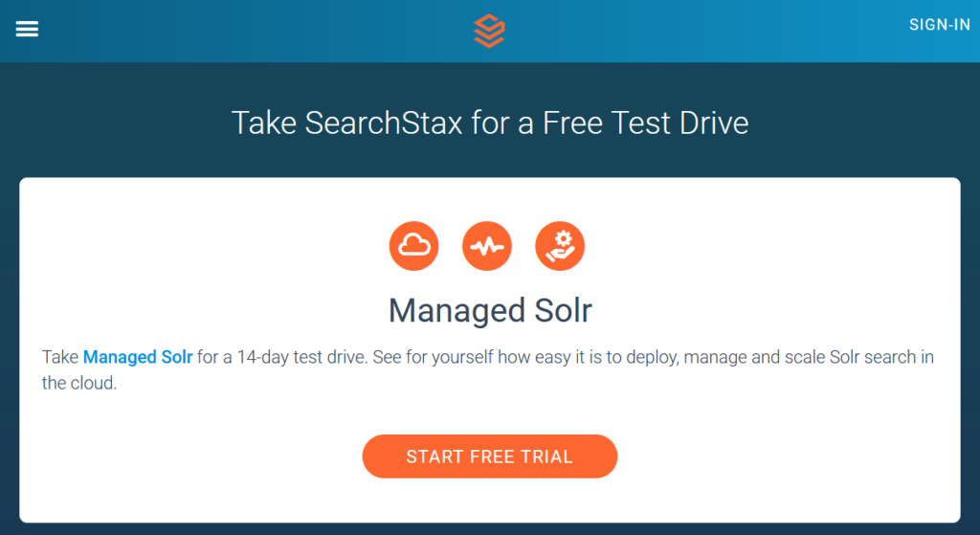Click 'Solr search in' text at line end
Image resolution: width=980 pixels, height=535 pixels.
coord(881,357)
